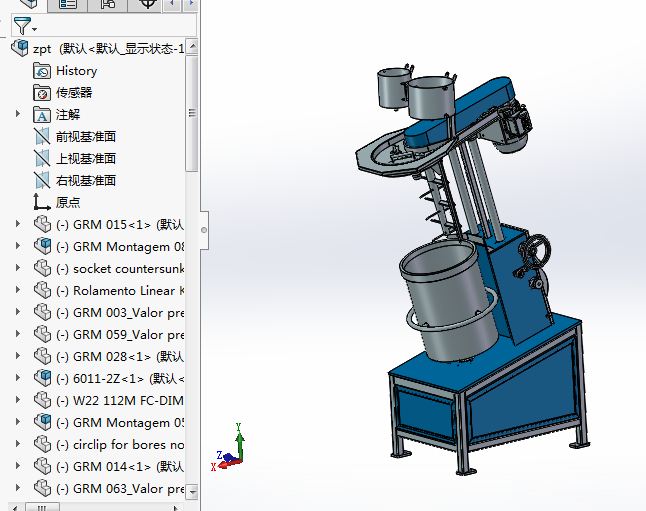Select the 右视基准面 plane icon

42,180
